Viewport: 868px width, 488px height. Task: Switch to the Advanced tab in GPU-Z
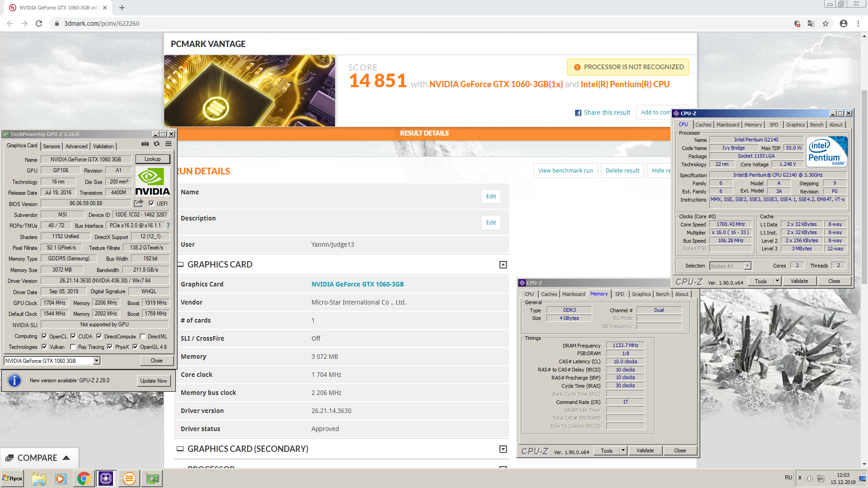coord(76,146)
